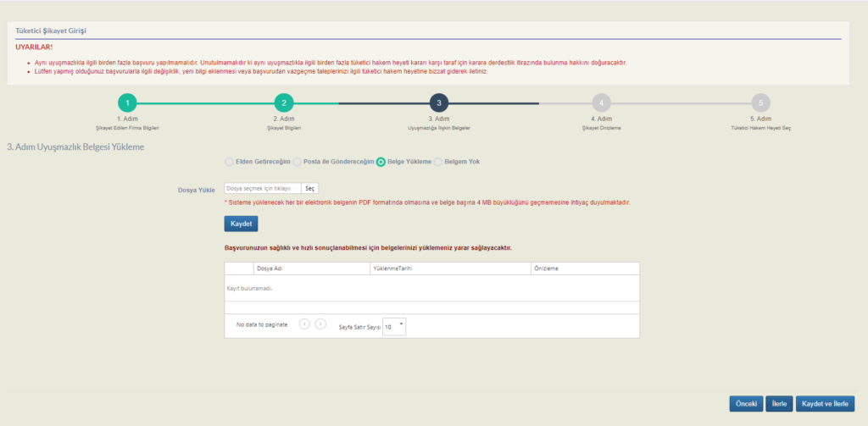Image resolution: width=868 pixels, height=426 pixels.
Task: Select step 3 Uyuşmazlığa İlişkin Belgeler circle
Action: pyautogui.click(x=438, y=103)
